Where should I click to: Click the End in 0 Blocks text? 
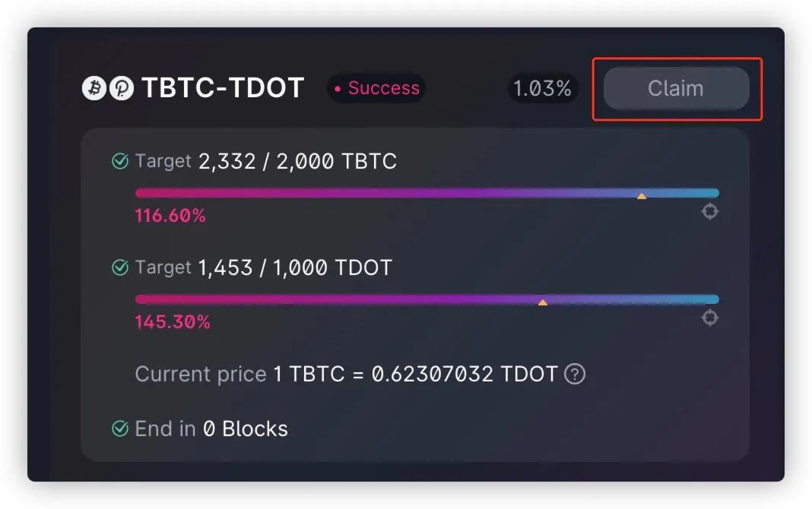[x=211, y=428]
